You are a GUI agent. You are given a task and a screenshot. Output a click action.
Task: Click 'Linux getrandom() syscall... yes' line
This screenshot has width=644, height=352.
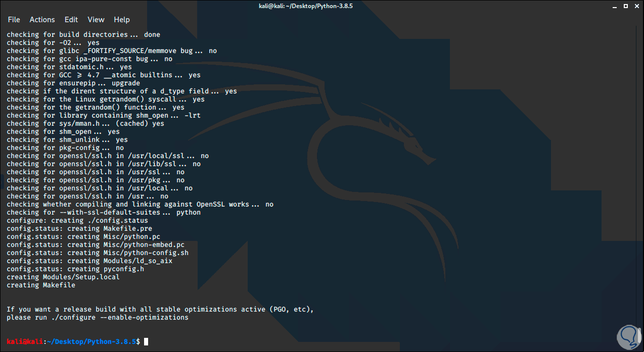pos(106,99)
